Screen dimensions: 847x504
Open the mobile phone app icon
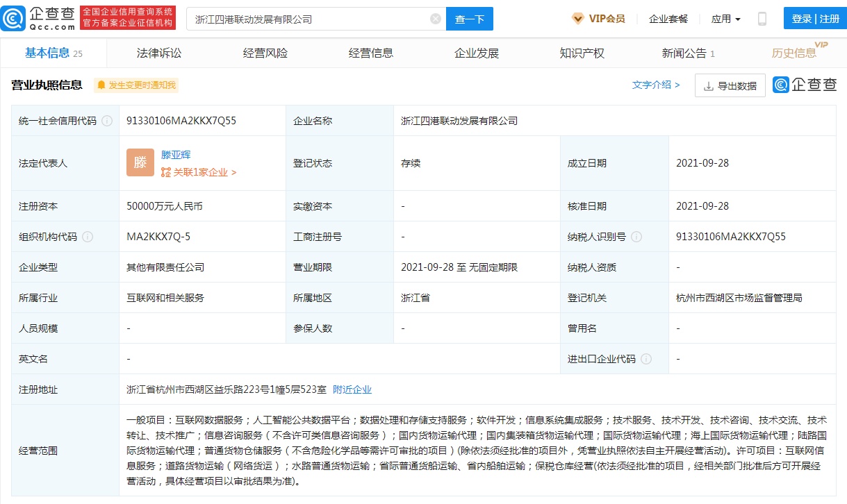(762, 19)
